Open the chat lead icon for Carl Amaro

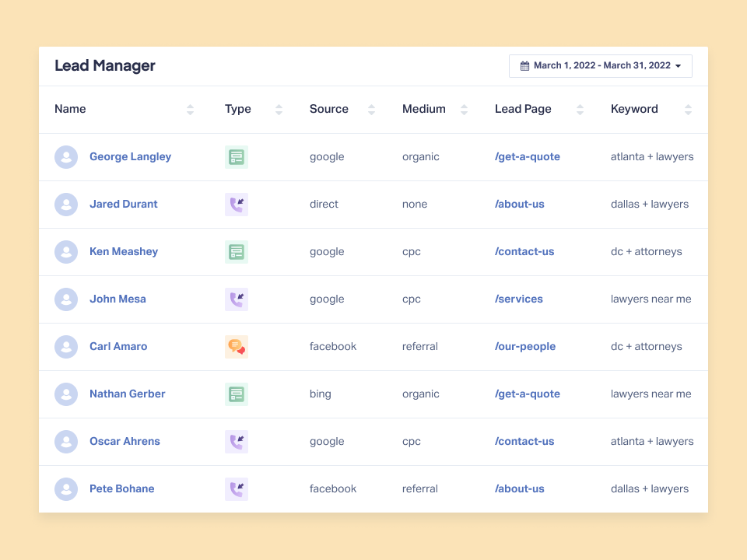237,346
